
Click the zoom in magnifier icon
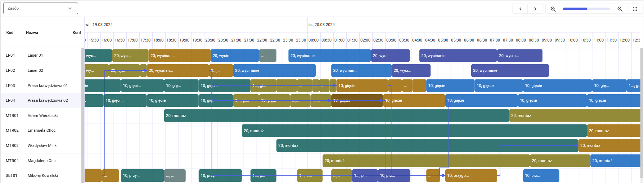[620, 9]
